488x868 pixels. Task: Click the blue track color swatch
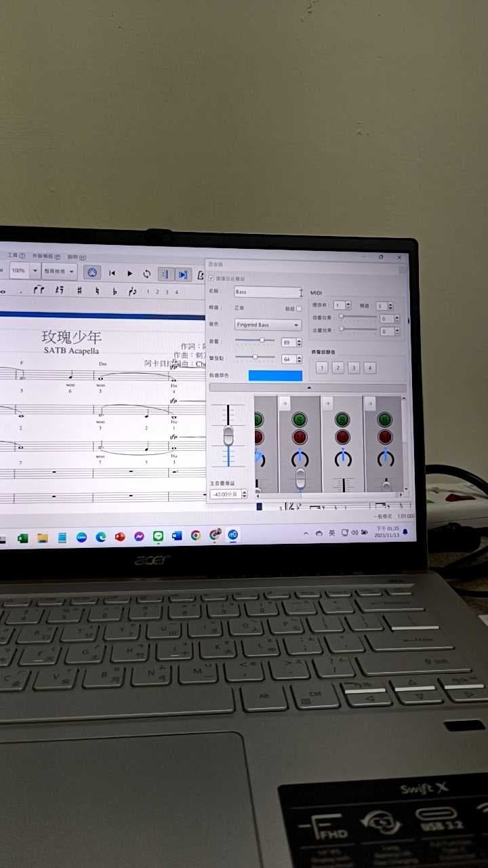(x=275, y=376)
